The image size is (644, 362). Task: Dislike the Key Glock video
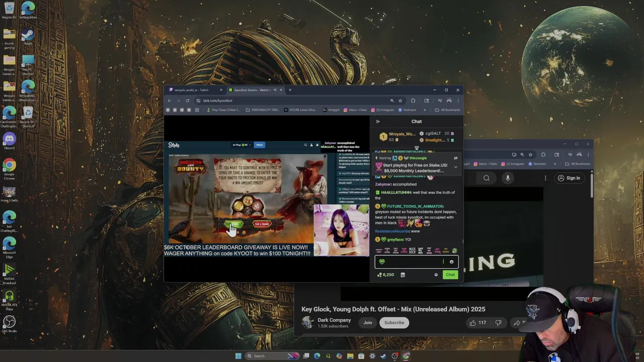499,323
